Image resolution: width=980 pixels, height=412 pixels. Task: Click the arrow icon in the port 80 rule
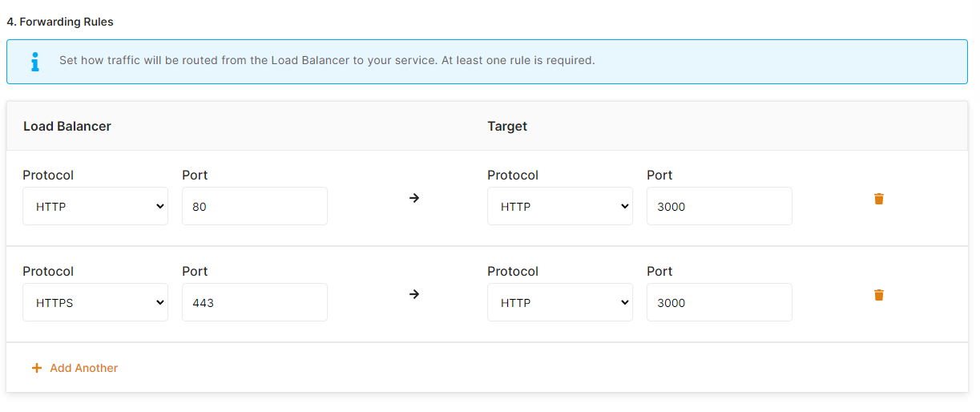(x=414, y=198)
